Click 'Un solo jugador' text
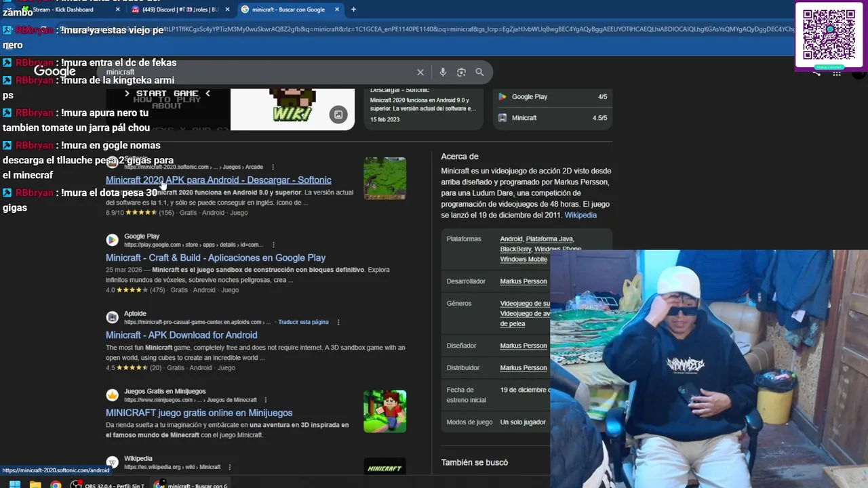Viewport: 868px width, 488px height. (523, 422)
